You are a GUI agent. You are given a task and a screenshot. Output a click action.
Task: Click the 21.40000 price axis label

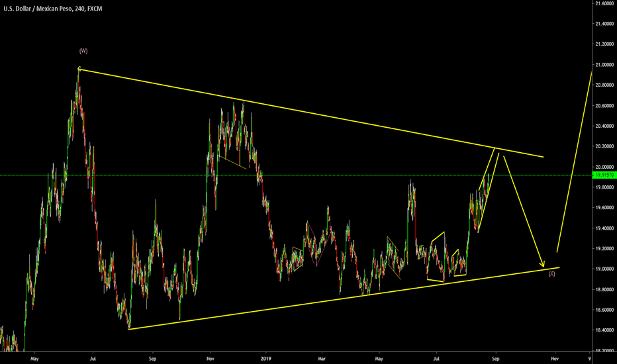tap(604, 24)
